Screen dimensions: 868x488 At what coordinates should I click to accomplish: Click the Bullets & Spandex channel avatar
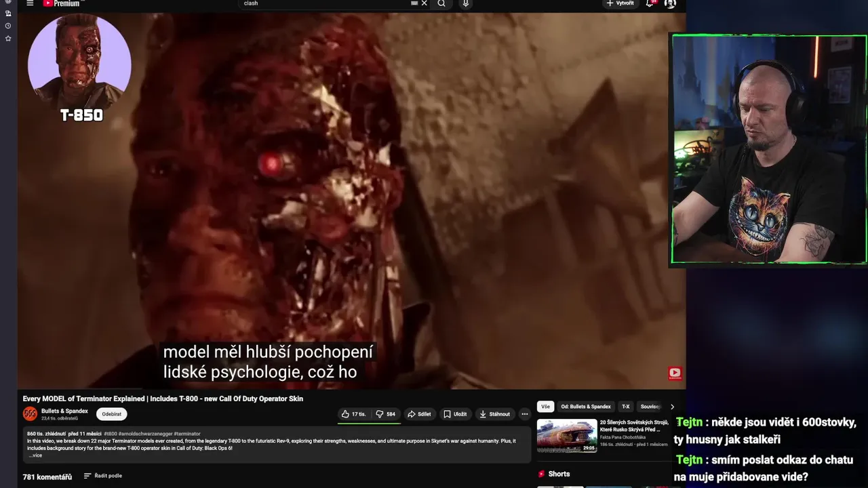(30, 413)
